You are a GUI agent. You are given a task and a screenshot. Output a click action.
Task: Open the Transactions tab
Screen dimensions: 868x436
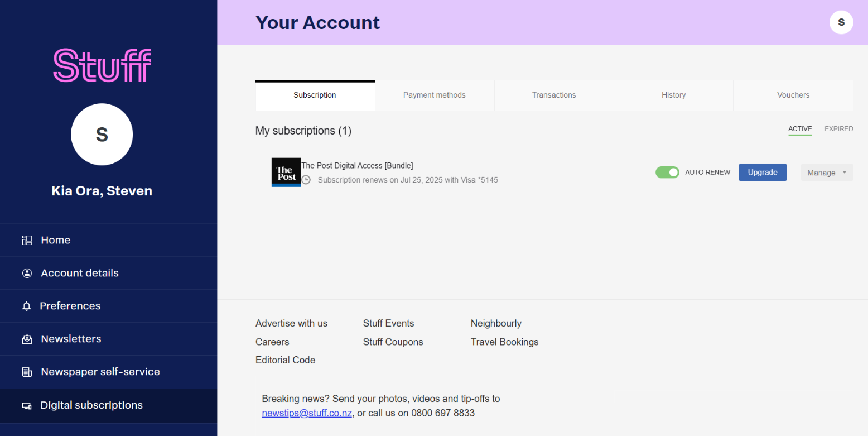554,95
